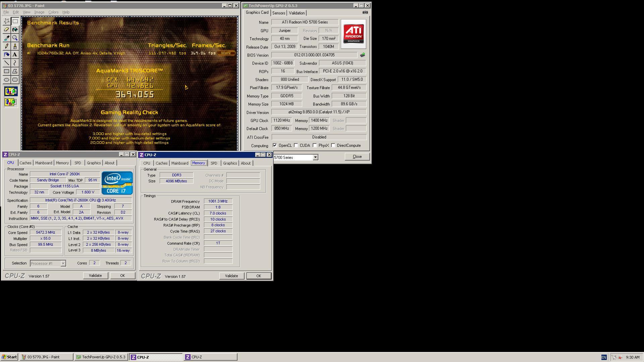Screen dimensions: 644x362
Task: Open the Start menu
Action: click(9, 357)
